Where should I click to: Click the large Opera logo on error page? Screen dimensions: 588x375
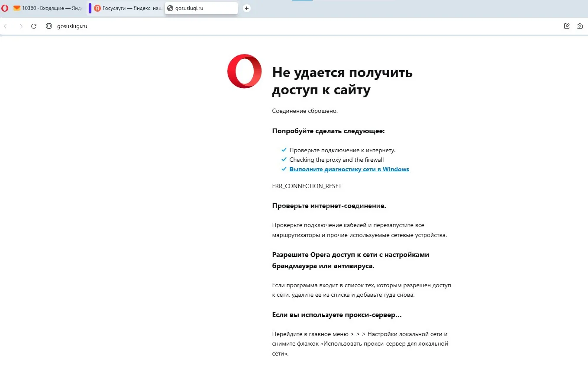click(x=244, y=71)
